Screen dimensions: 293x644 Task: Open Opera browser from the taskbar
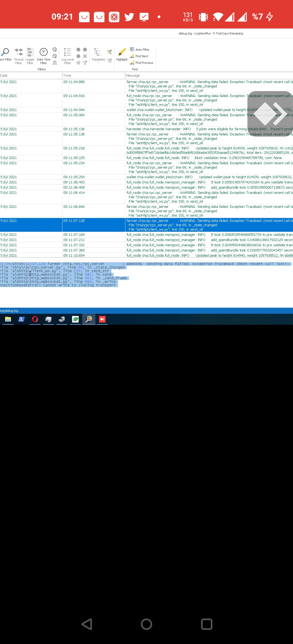coord(35,319)
